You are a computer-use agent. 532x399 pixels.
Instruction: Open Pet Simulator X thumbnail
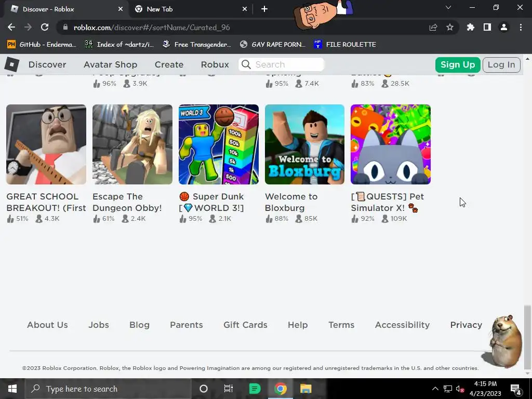391,144
